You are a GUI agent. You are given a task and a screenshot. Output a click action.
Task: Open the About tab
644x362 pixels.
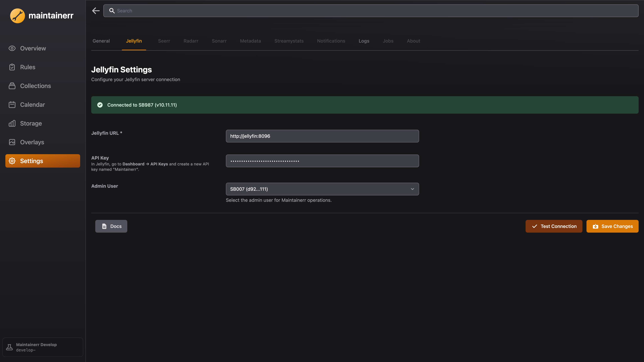pos(414,41)
